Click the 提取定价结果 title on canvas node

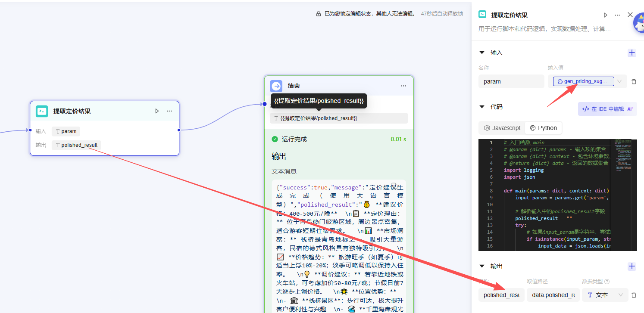72,111
